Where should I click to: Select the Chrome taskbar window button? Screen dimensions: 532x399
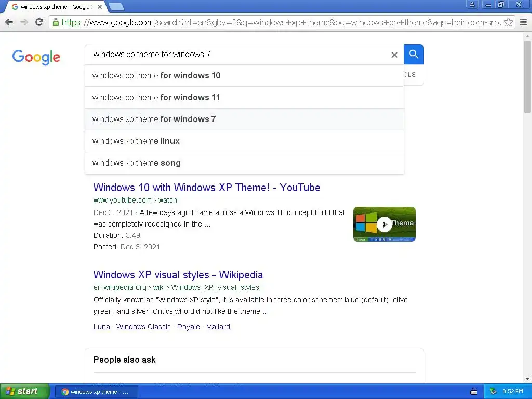[x=96, y=392]
